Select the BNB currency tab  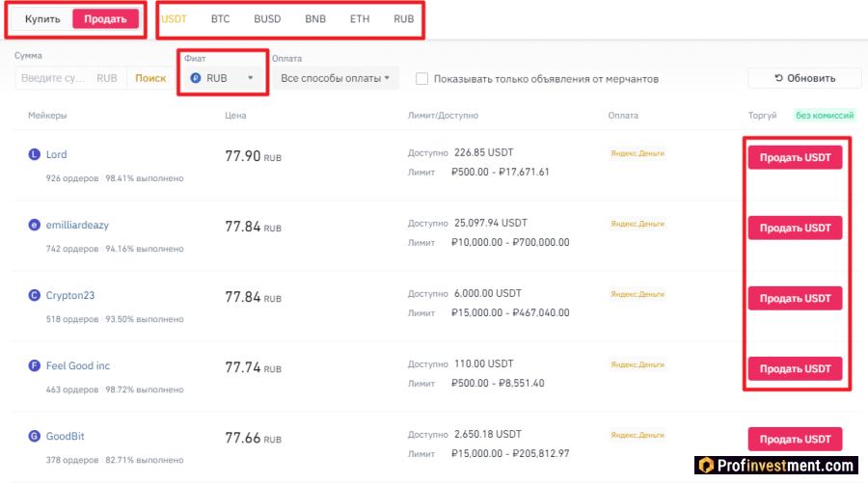(x=315, y=19)
